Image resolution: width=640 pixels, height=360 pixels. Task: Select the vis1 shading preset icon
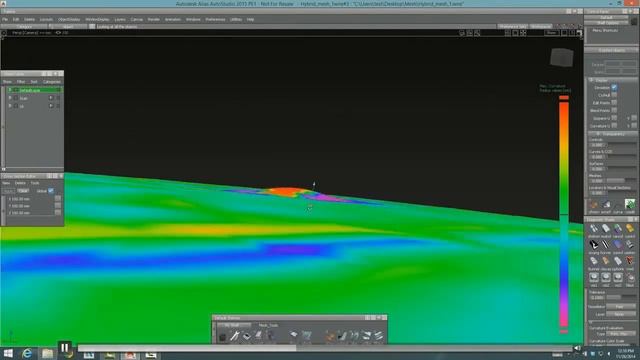pyautogui.click(x=594, y=278)
